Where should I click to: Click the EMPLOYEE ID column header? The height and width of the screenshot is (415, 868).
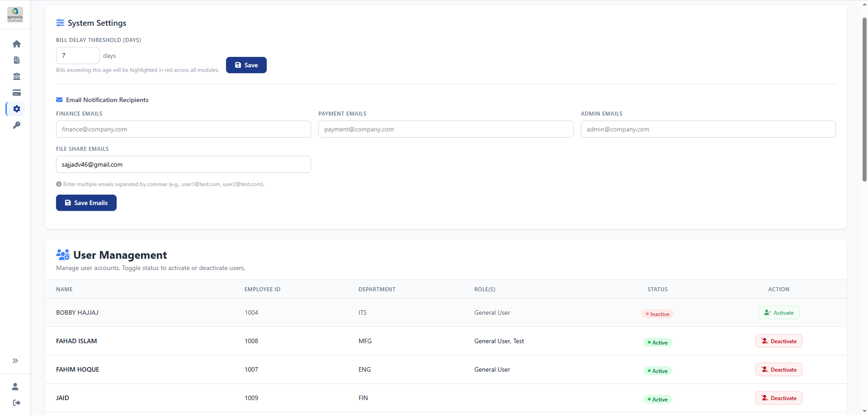[x=263, y=289]
